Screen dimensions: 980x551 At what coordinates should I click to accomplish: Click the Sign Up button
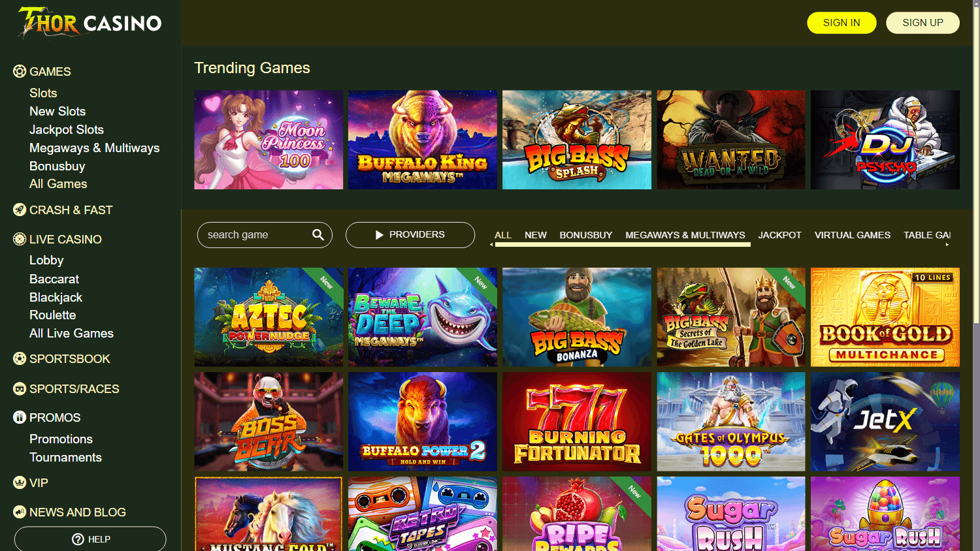click(923, 23)
